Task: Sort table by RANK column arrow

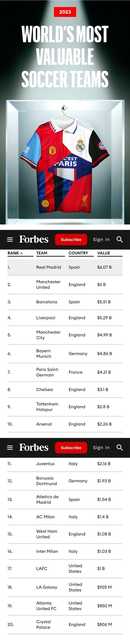Action: point(21,253)
